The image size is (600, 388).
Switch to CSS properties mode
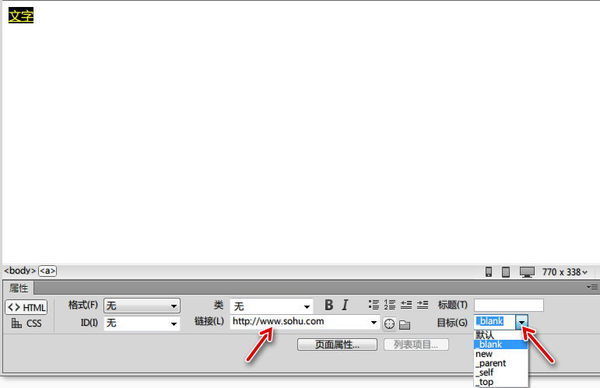[x=26, y=323]
